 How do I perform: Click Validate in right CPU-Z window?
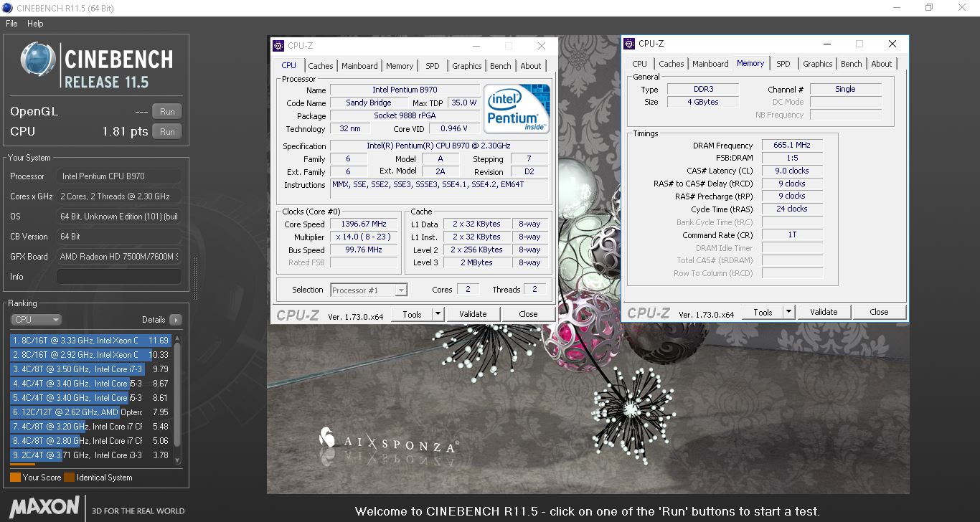824,312
